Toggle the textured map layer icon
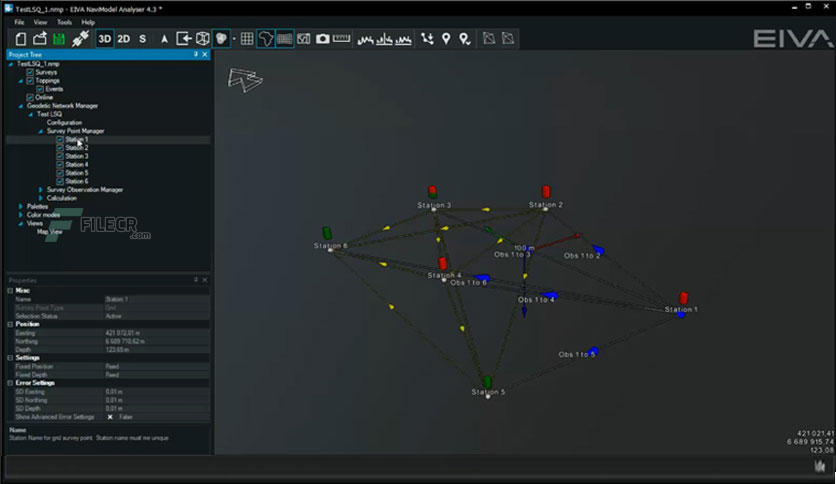This screenshot has height=484, width=836. point(285,39)
